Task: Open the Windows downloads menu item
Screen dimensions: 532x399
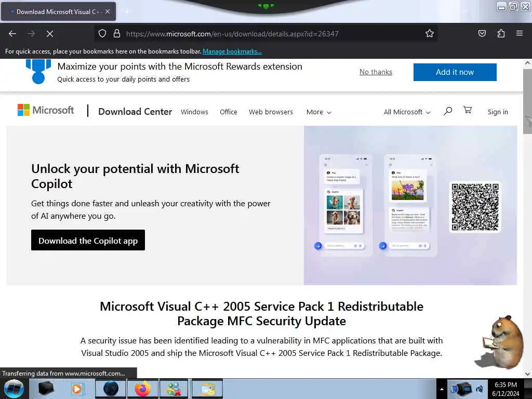Action: pyautogui.click(x=194, y=112)
